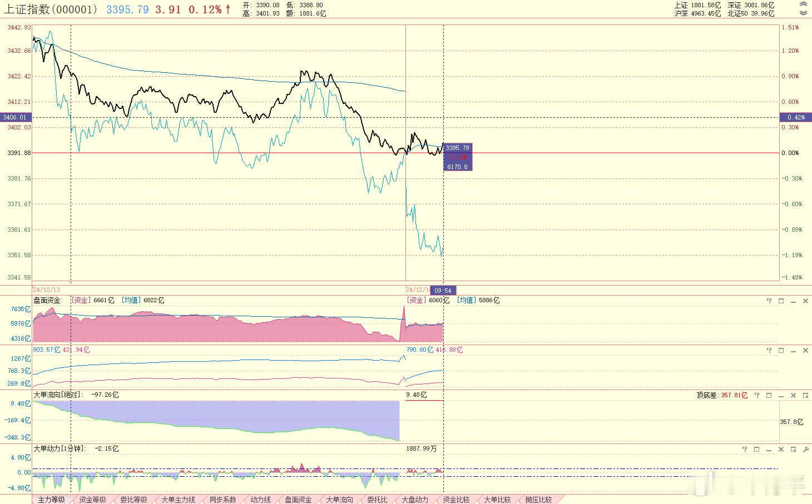Switch to the 大盘动力 tab
This screenshot has width=812, height=504.
pos(415,500)
